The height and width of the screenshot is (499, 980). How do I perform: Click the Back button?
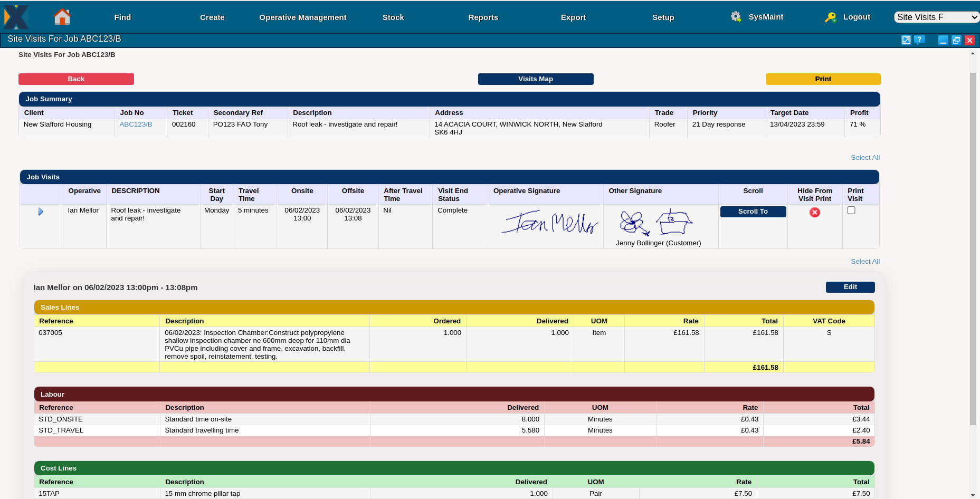(x=76, y=79)
